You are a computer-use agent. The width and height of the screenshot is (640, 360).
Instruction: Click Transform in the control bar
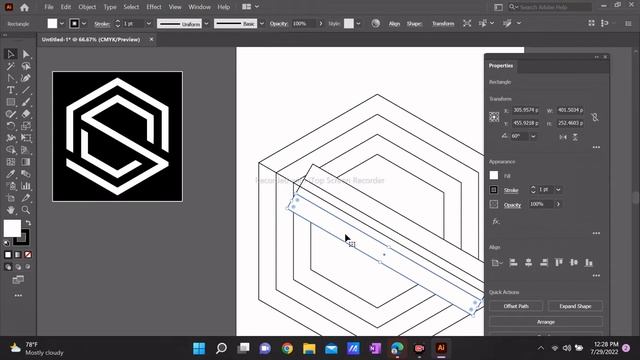(443, 24)
